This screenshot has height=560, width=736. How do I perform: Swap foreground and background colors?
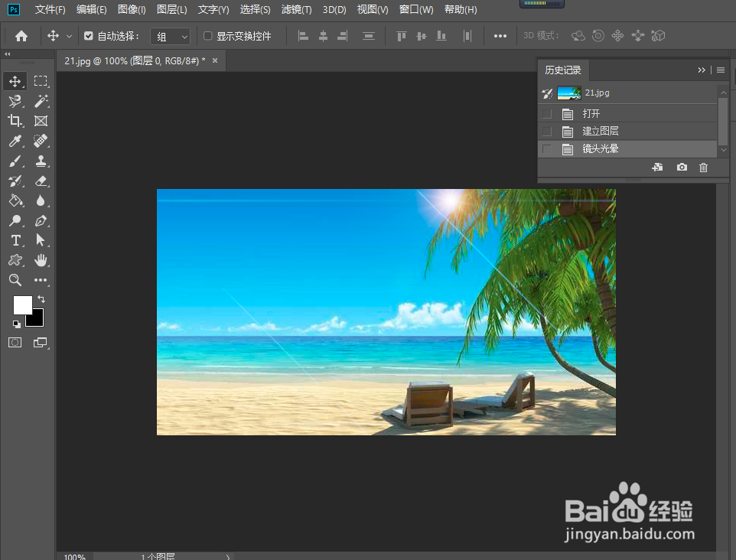coord(41,299)
